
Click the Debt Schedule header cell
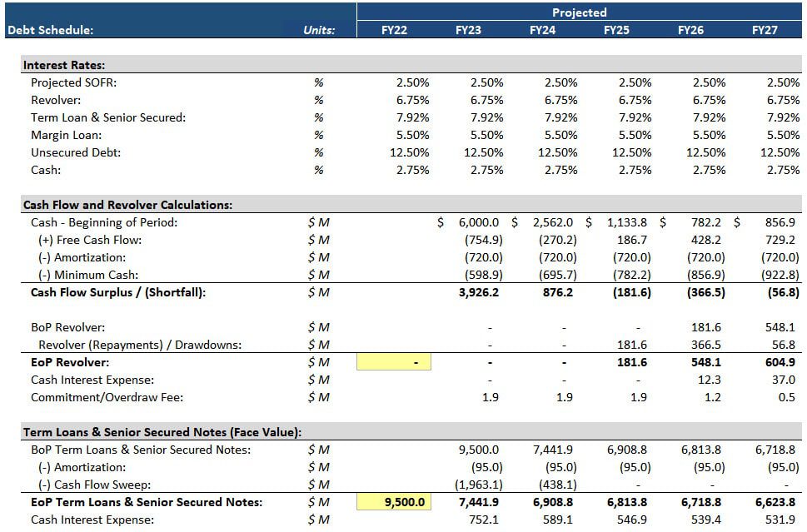[50, 28]
